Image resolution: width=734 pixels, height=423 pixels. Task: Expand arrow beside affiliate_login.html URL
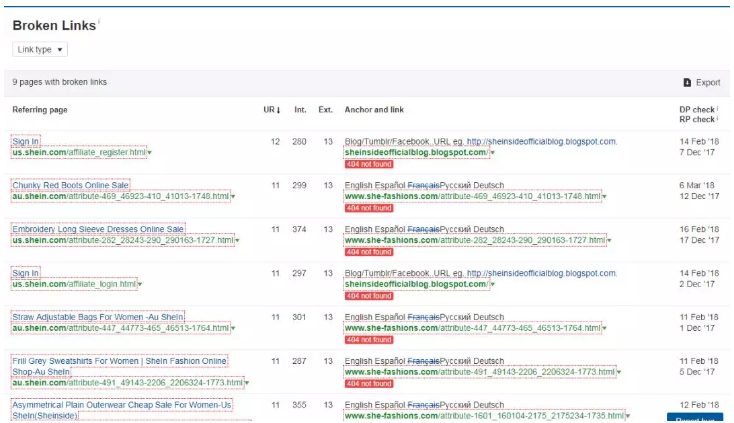[x=140, y=285]
